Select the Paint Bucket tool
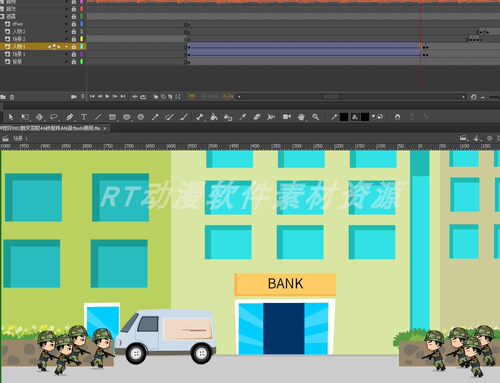 (214, 117)
